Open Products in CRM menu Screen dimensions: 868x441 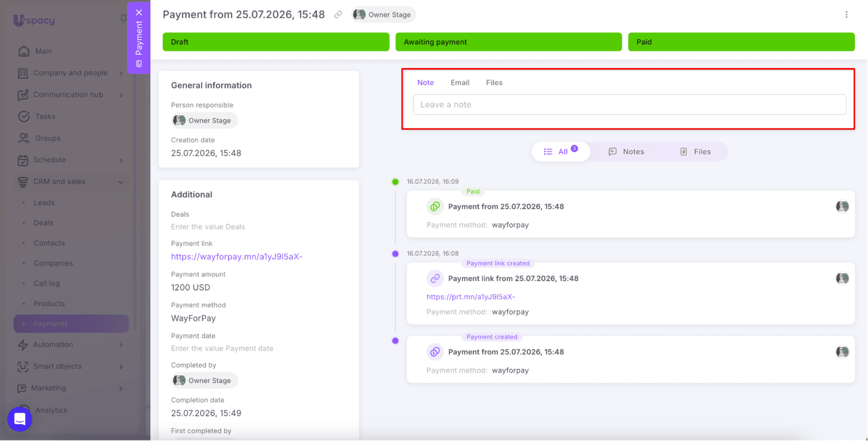point(49,304)
